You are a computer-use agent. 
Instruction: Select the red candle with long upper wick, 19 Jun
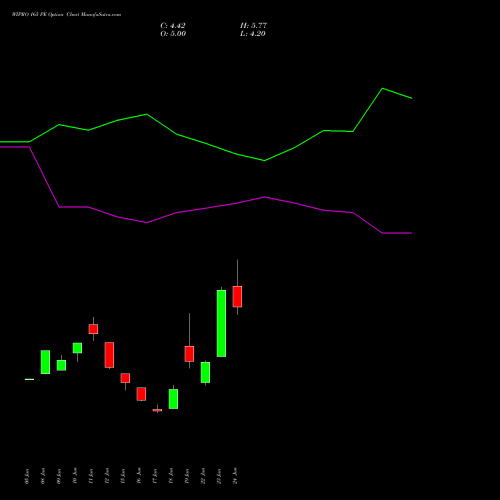[x=189, y=354]
